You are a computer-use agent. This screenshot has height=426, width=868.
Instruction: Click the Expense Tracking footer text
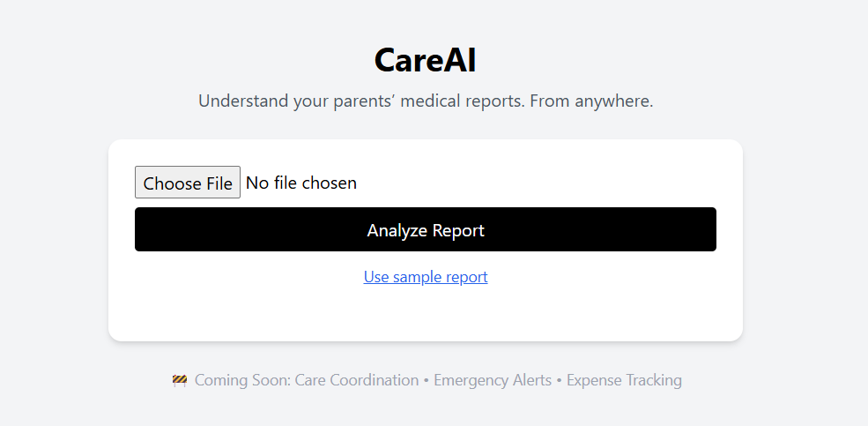(x=624, y=381)
